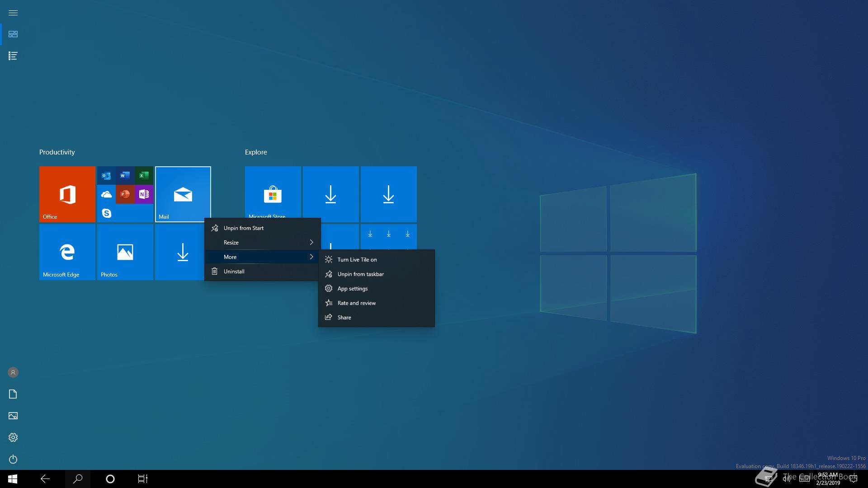This screenshot has height=488, width=868.
Task: Expand the Resize submenu
Action: click(x=263, y=243)
